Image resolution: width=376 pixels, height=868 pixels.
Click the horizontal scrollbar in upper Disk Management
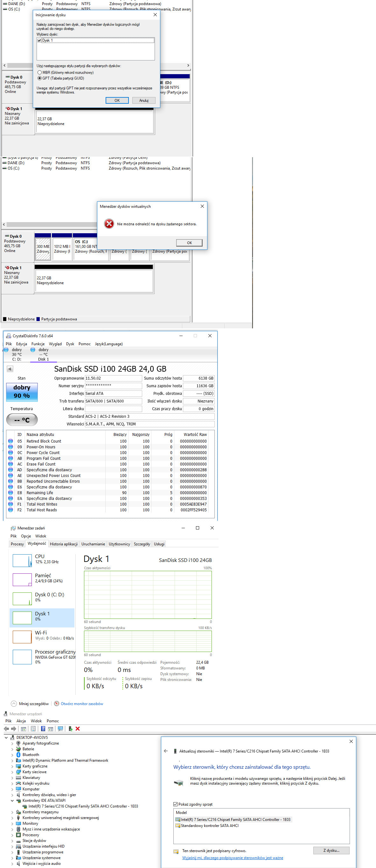96,65
